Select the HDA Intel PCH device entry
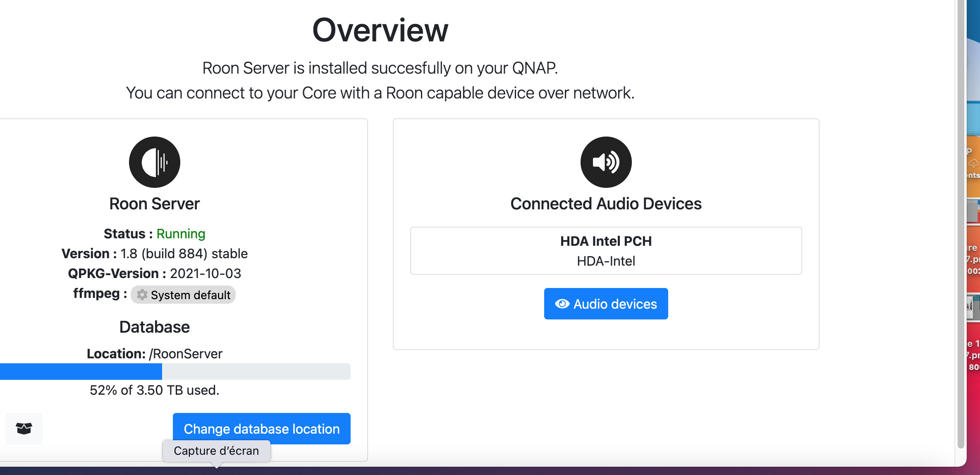Screen dimensions: 980x475 tap(606, 251)
